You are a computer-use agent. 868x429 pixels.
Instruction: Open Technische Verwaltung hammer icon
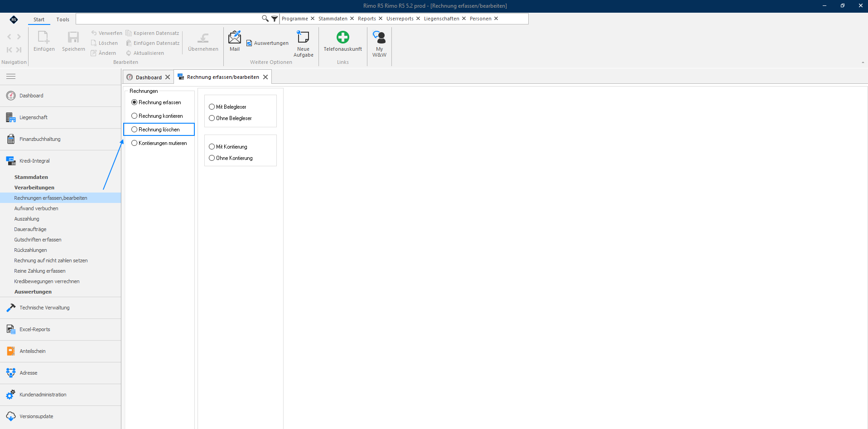pyautogui.click(x=11, y=308)
